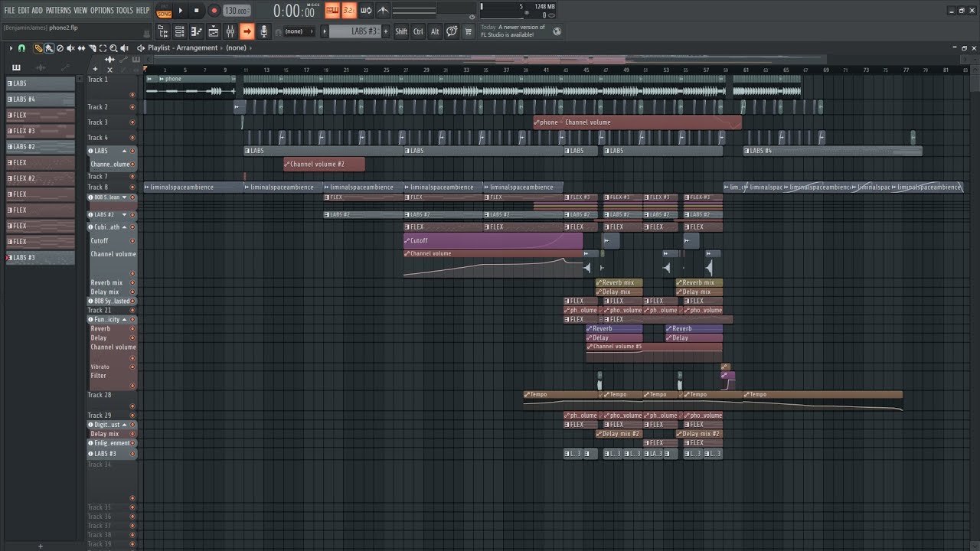Select the Draw pencil tool
This screenshot has height=551, width=980.
(38, 48)
